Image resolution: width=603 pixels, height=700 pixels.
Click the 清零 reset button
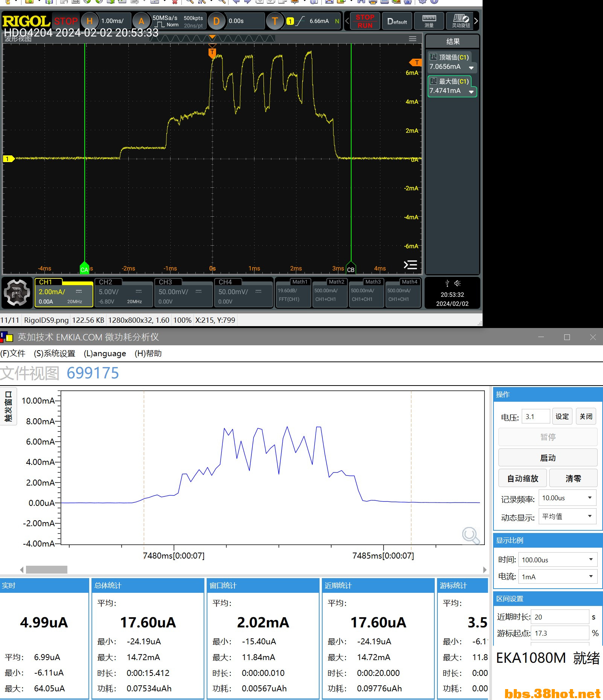click(x=573, y=478)
